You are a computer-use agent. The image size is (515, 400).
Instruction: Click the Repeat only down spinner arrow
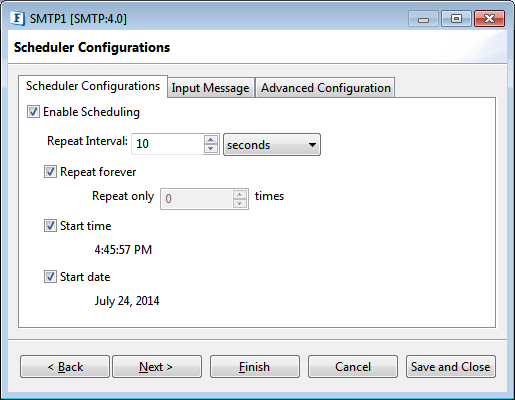tap(240, 203)
